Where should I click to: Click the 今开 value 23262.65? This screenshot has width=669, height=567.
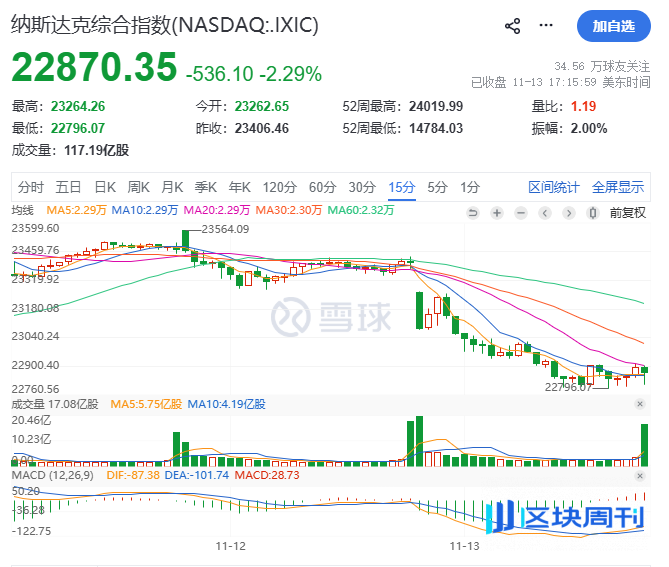point(262,106)
